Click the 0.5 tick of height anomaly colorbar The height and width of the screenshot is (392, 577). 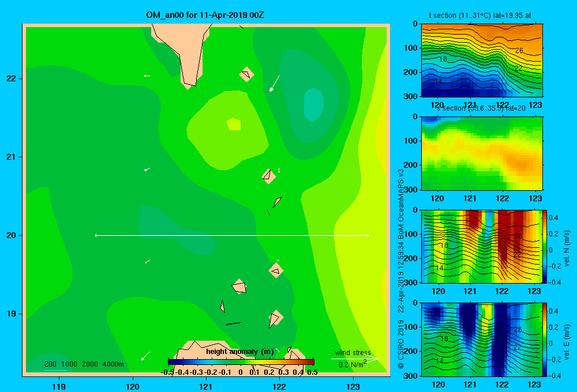[312, 372]
